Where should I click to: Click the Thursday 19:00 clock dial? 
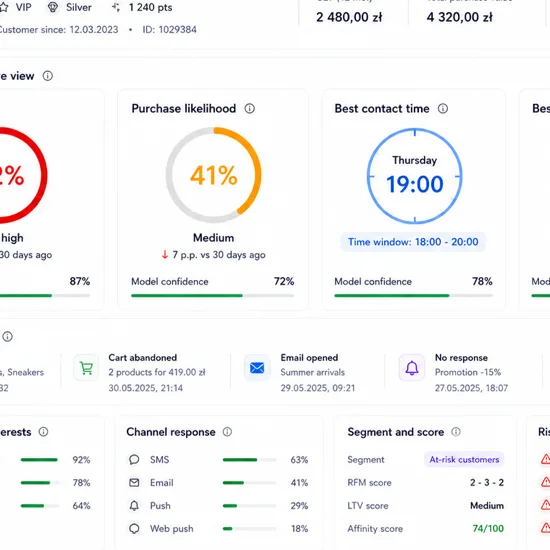pos(415,176)
